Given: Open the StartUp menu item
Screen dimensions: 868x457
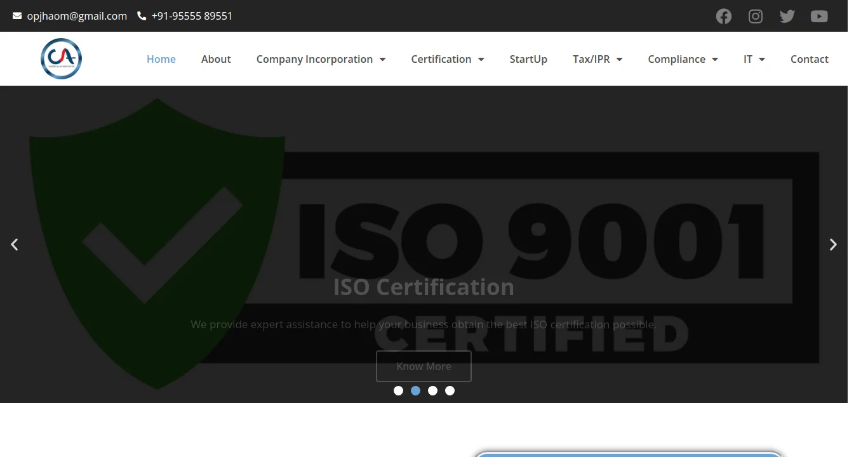Looking at the screenshot, I should (528, 59).
